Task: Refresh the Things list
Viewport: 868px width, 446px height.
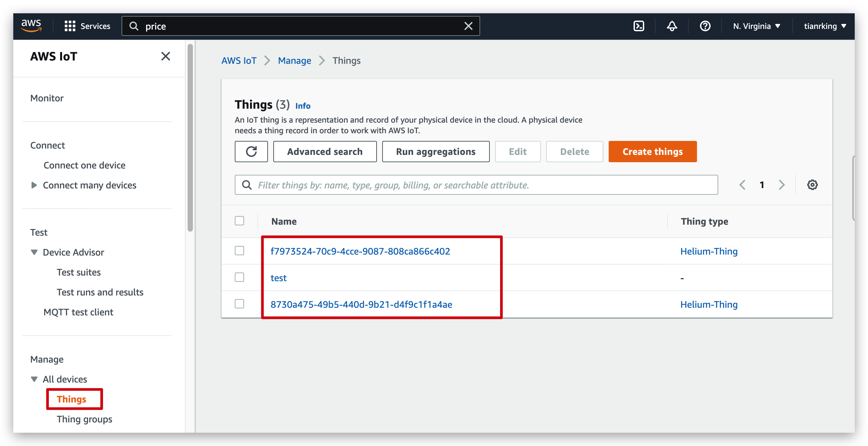Action: click(251, 152)
